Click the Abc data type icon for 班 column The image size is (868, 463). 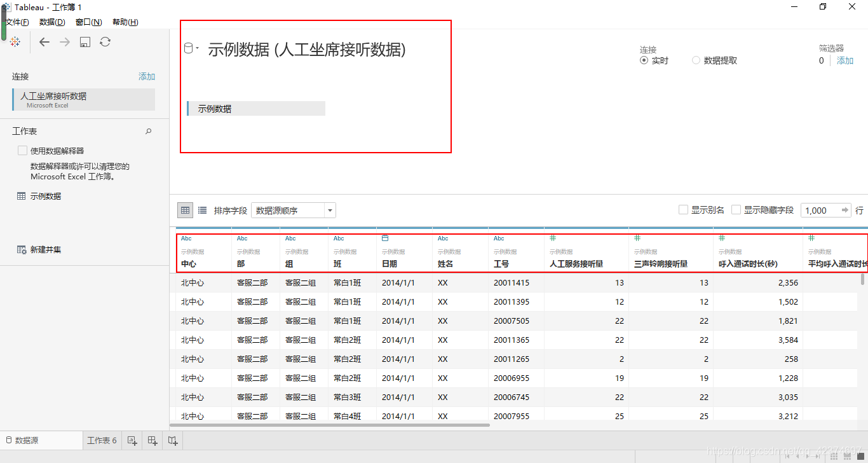pos(339,238)
